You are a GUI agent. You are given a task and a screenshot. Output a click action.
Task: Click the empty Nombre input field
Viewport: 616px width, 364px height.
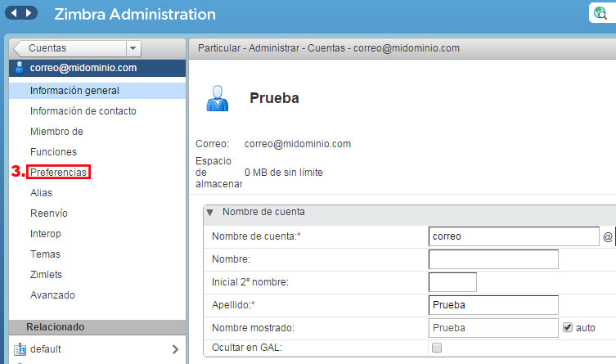click(x=493, y=259)
